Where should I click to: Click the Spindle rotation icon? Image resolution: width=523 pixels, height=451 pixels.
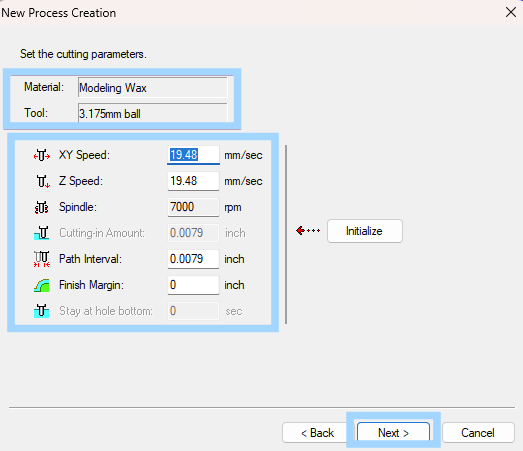pos(42,207)
